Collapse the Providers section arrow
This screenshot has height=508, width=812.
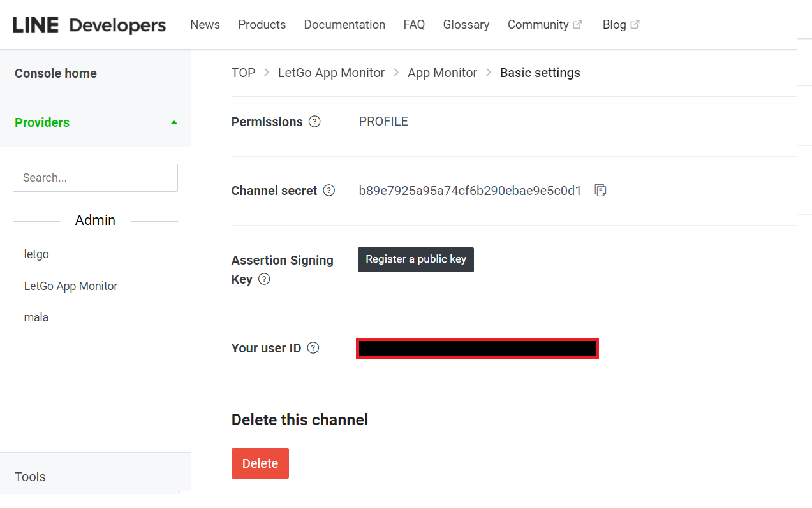174,122
